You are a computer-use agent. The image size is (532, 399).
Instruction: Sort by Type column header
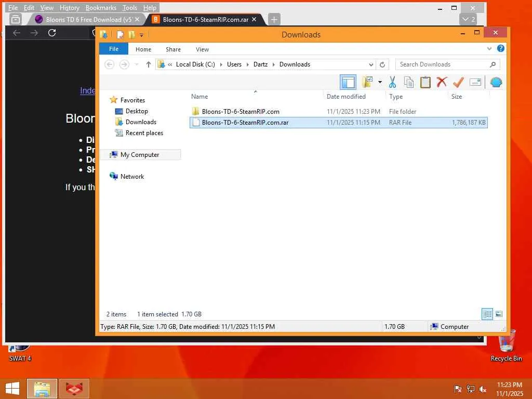click(x=395, y=96)
